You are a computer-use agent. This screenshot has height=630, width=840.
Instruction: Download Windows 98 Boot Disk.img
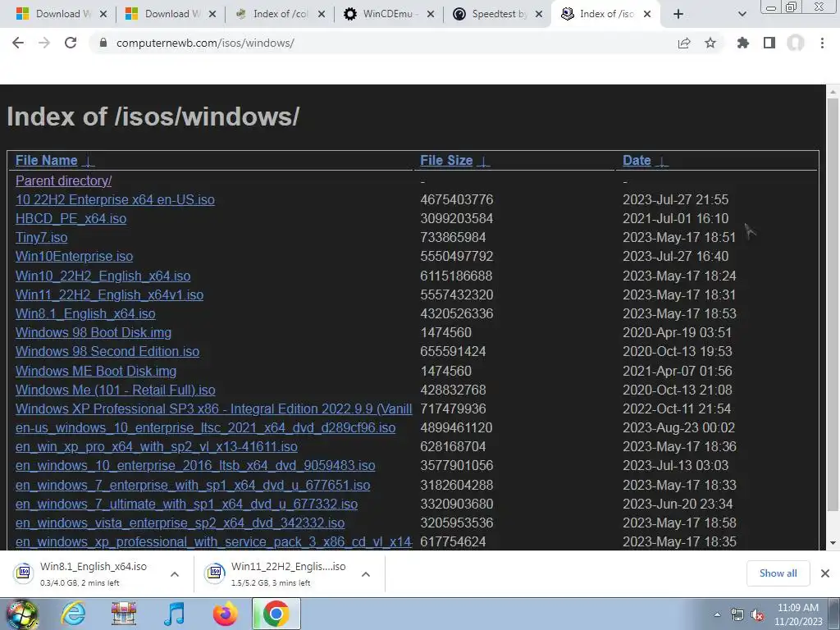tap(94, 332)
